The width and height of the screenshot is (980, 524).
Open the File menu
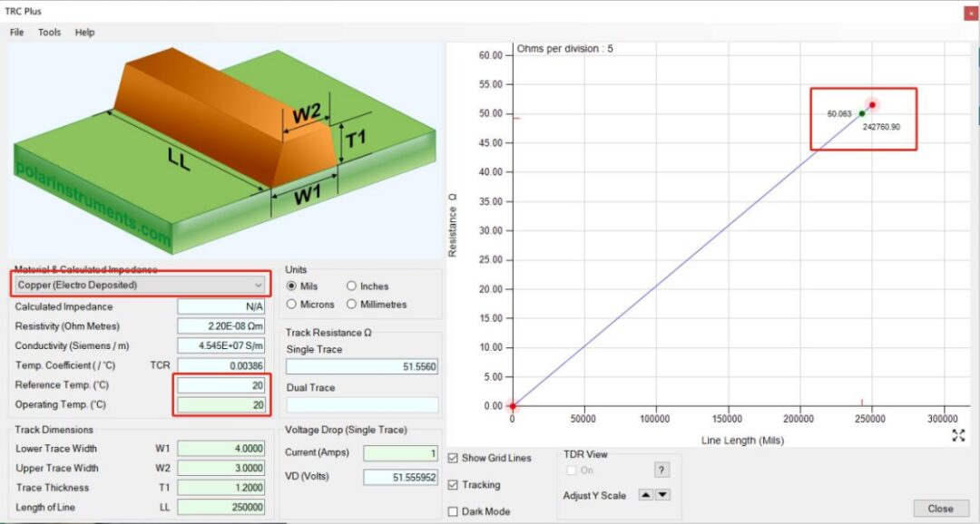pos(17,33)
